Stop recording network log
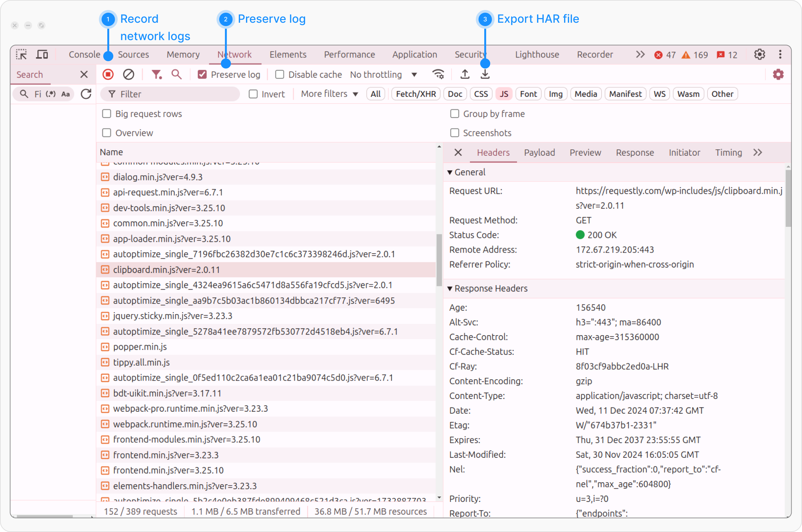Screen dimensions: 802x532 point(108,74)
